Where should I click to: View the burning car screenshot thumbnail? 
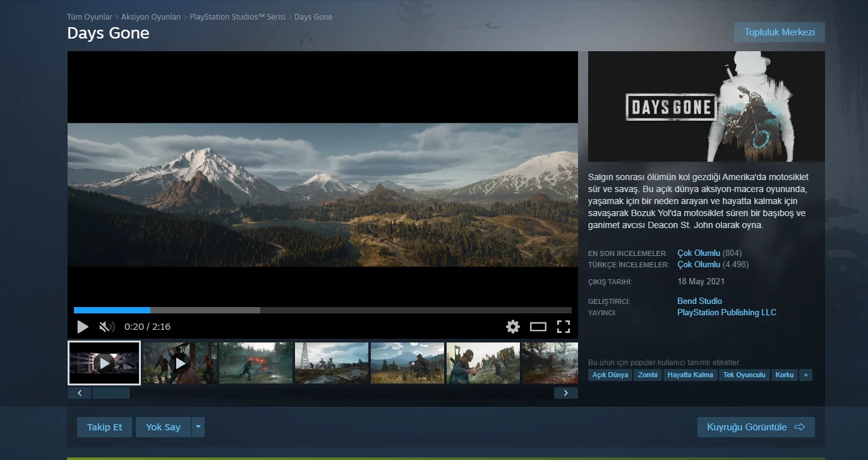[x=256, y=363]
